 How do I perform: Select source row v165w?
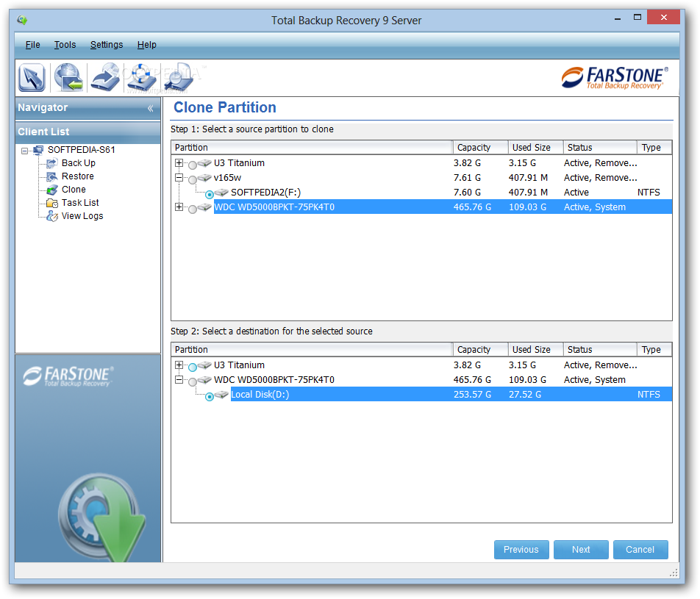pyautogui.click(x=421, y=178)
